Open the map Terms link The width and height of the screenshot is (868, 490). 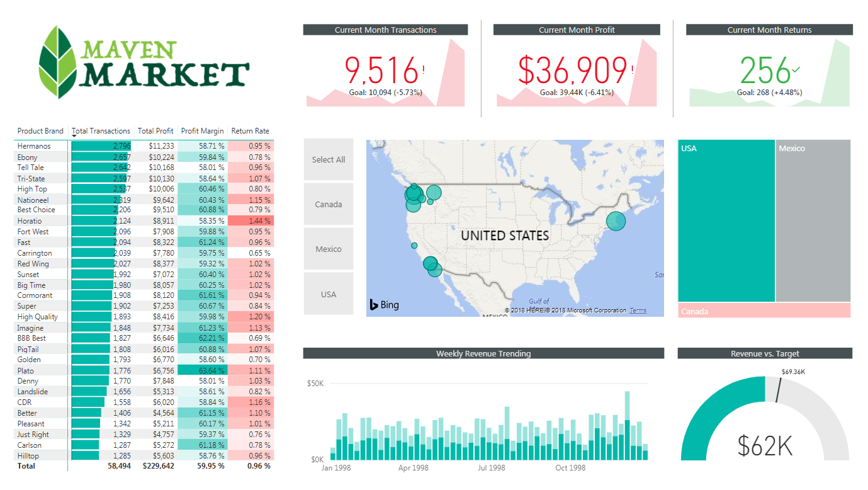[x=638, y=311]
